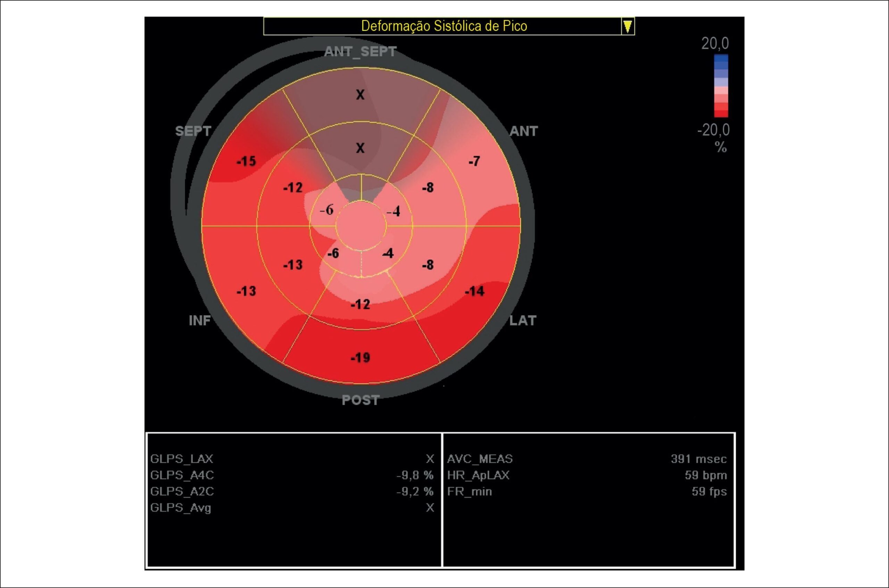889x588 pixels.
Task: Select the POST wall label
Action: point(360,400)
